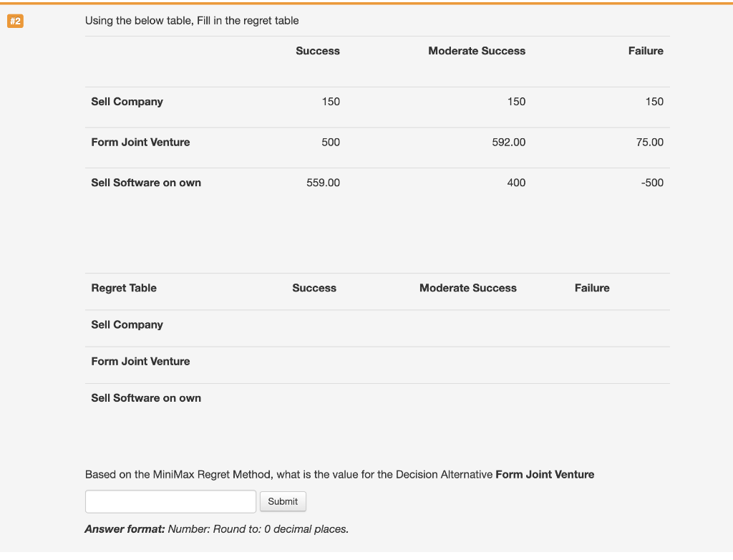Click Success header in the payoff table
The height and width of the screenshot is (560, 733).
(x=318, y=51)
